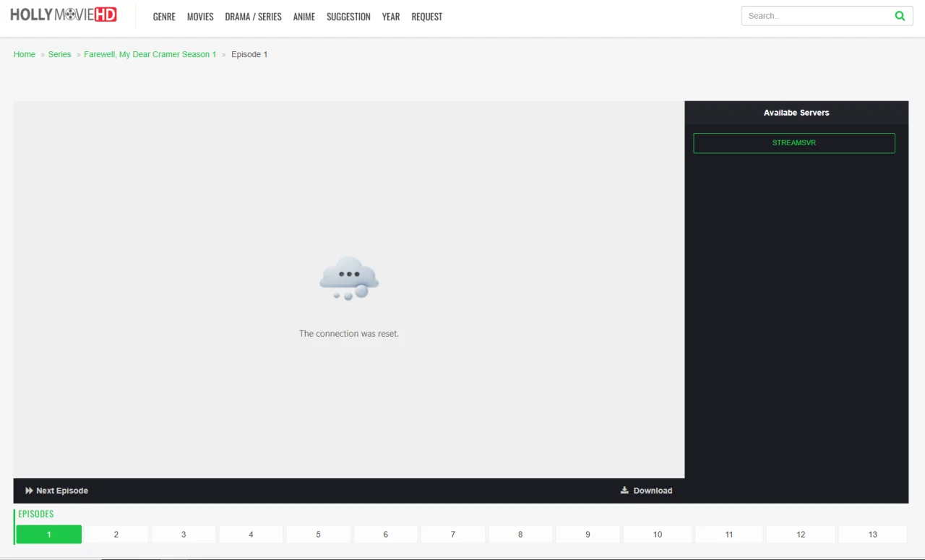925x560 pixels.
Task: Open the YEAR menu
Action: coord(391,17)
